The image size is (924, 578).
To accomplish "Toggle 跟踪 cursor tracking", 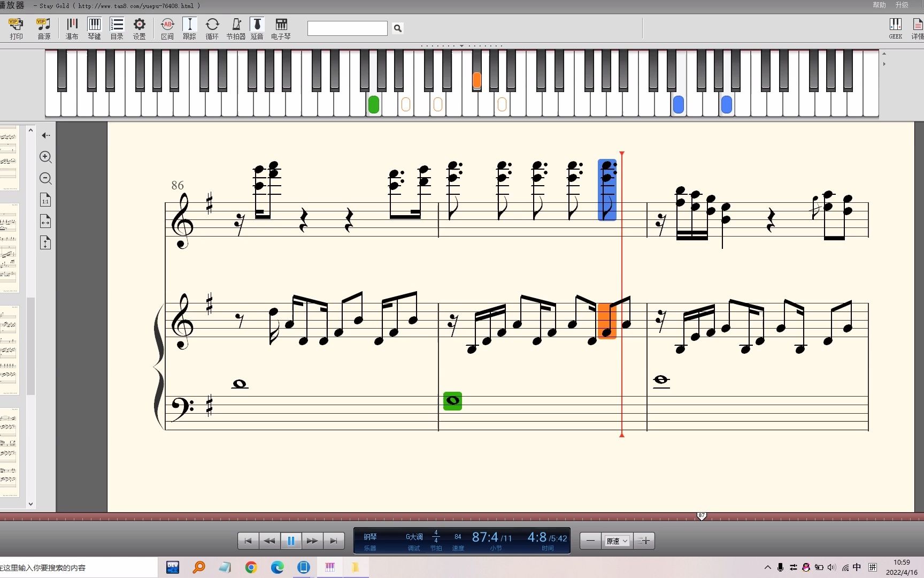I will click(x=189, y=28).
